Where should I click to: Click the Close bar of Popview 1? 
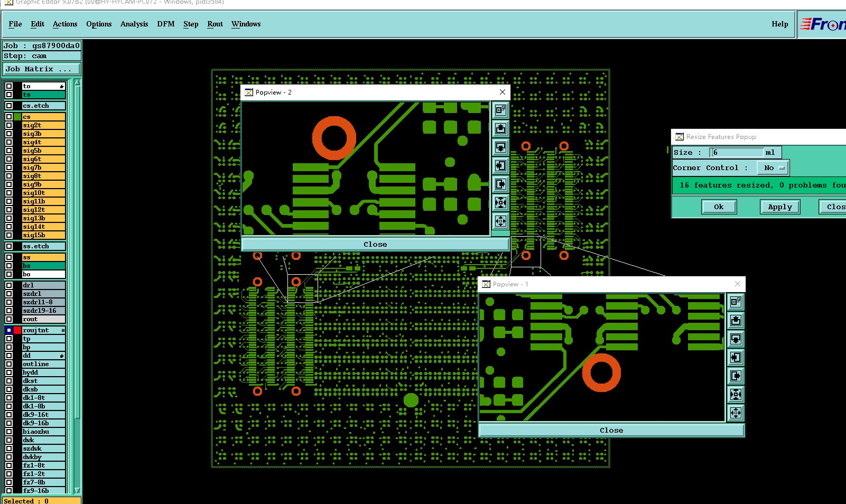[611, 431]
